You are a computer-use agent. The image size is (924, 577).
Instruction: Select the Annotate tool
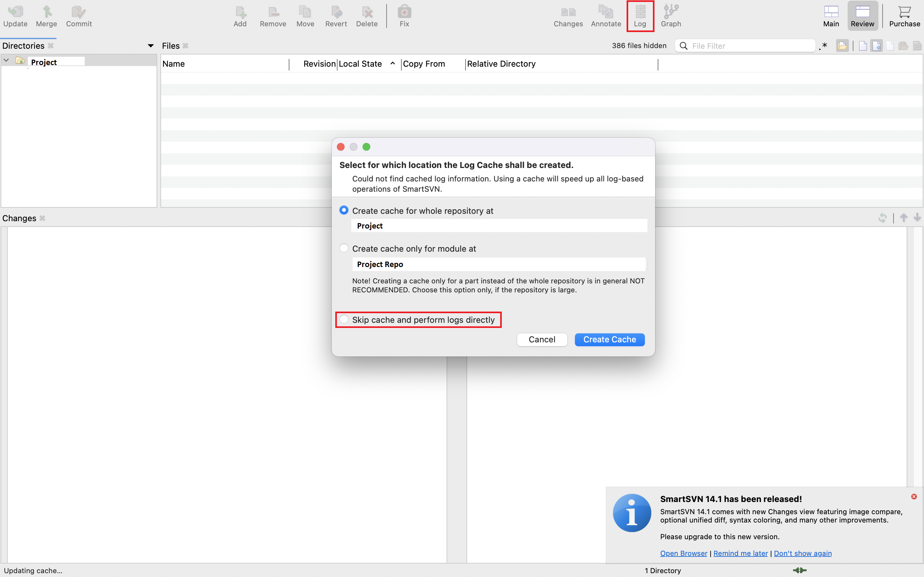tap(605, 15)
